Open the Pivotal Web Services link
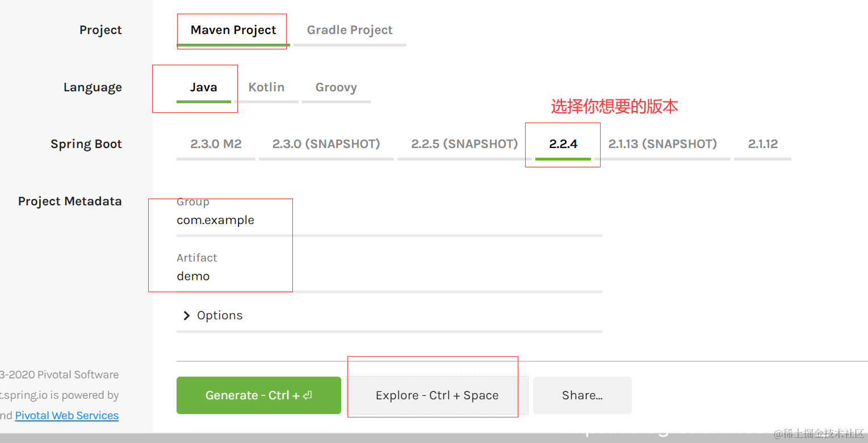Viewport: 868px width, 443px height. click(67, 416)
